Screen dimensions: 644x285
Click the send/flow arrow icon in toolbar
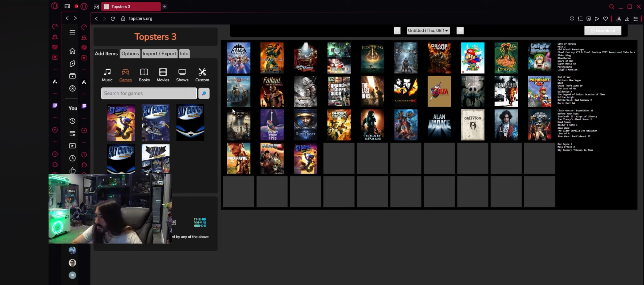pyautogui.click(x=597, y=19)
